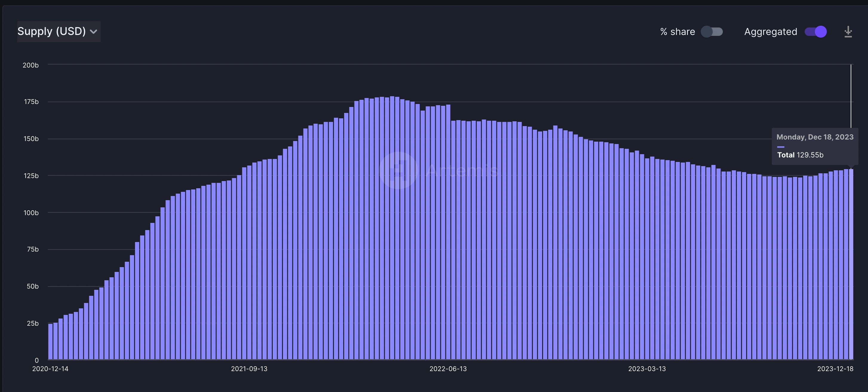
Task: Toggle the % share switch on
Action: [x=712, y=31]
